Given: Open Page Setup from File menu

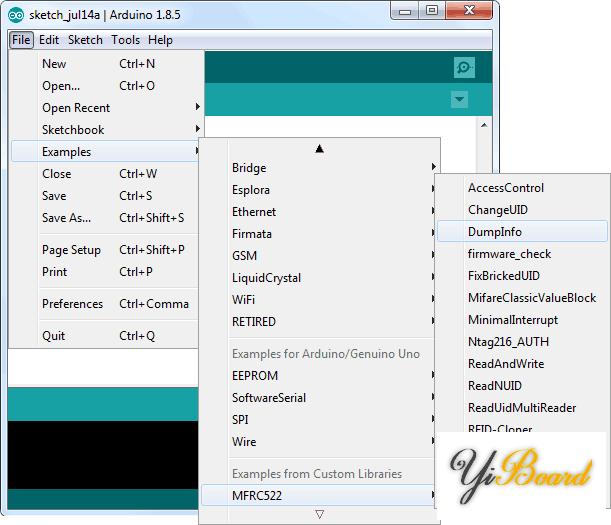Looking at the screenshot, I should [105, 250].
